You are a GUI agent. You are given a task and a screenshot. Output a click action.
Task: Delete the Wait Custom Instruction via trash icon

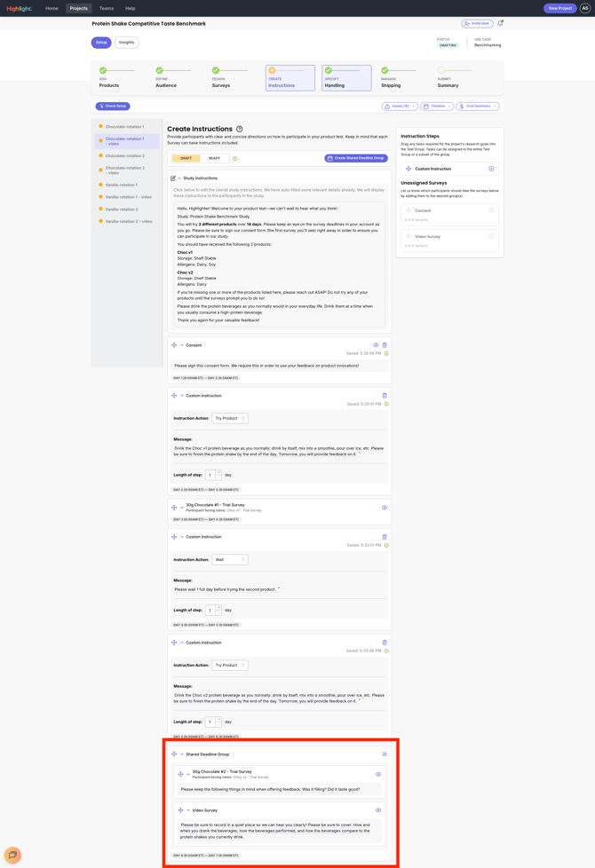coord(385,537)
